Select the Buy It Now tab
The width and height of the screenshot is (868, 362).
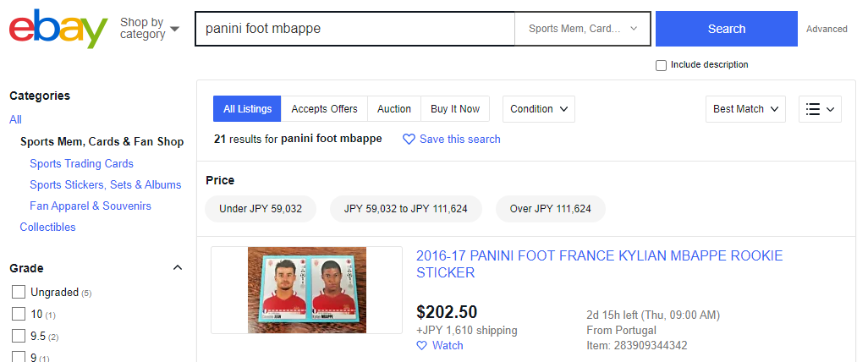(x=455, y=109)
